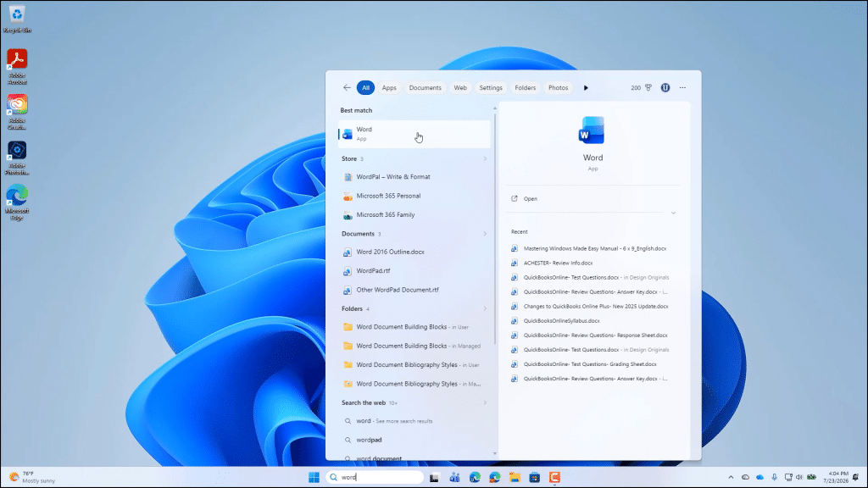
Task: Open Other WordPad Document.rtf result
Action: [414, 290]
